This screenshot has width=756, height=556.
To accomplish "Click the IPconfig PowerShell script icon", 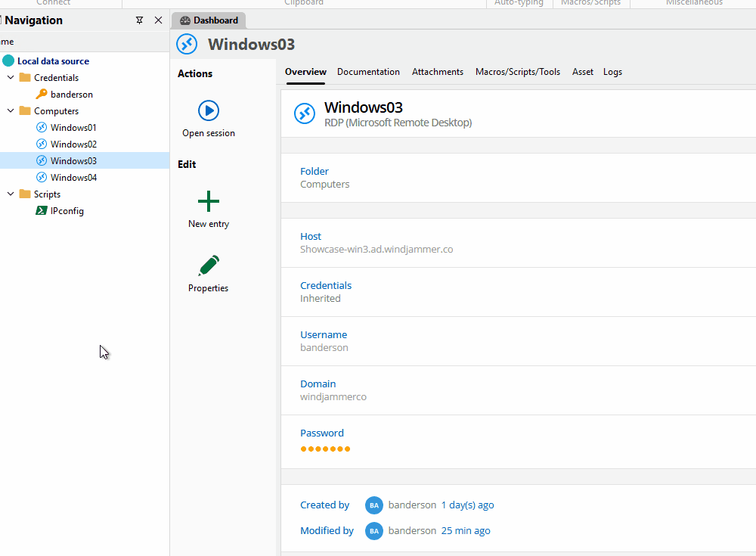I will click(x=42, y=211).
